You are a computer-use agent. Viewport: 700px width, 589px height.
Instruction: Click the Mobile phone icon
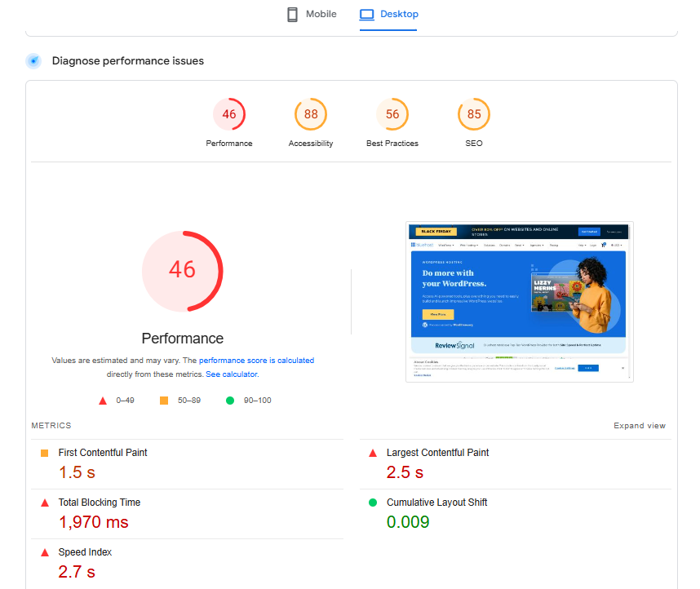(x=292, y=15)
